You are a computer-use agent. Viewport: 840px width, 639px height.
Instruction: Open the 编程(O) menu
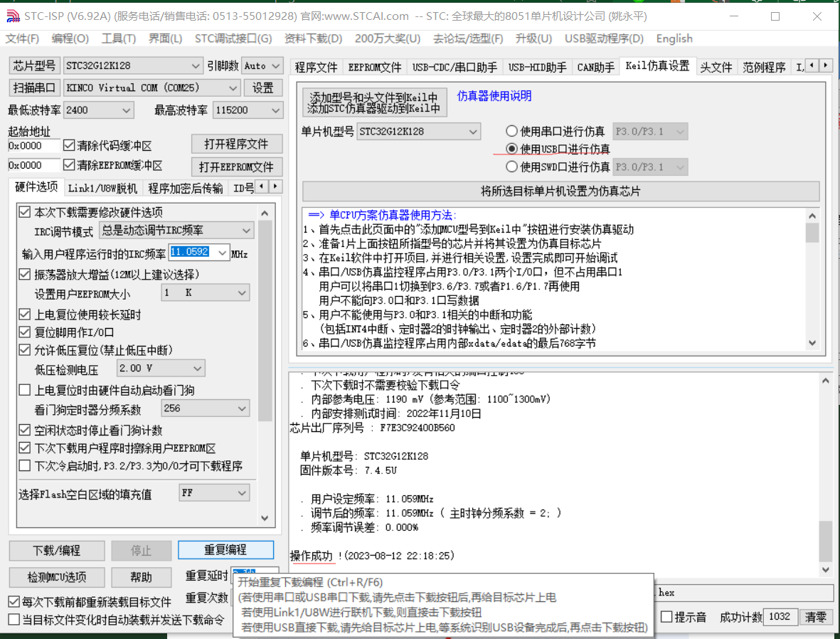(x=70, y=38)
